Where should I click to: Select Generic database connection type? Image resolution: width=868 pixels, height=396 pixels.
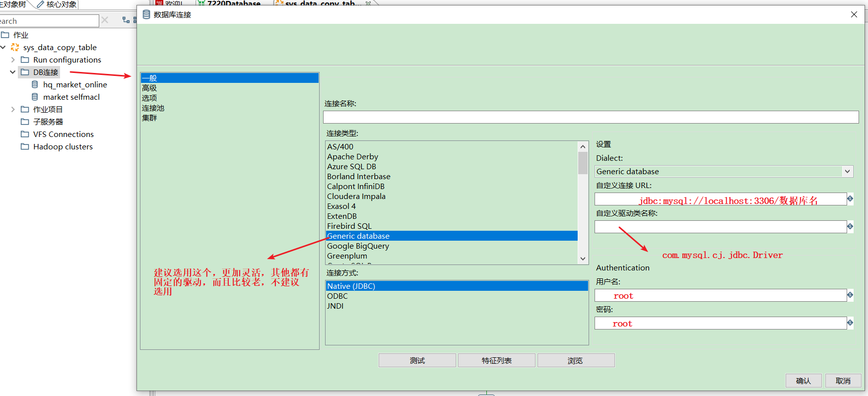[452, 236]
